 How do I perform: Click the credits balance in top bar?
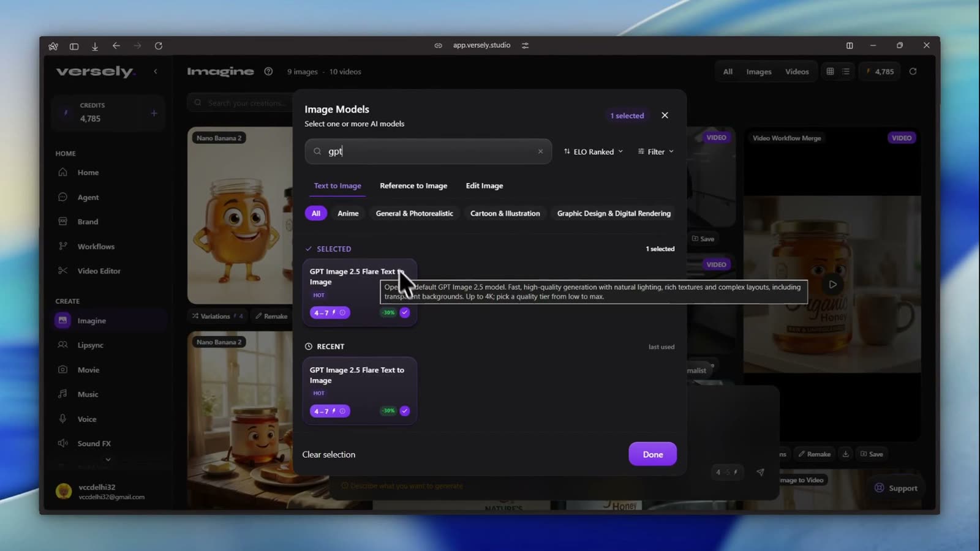click(880, 72)
